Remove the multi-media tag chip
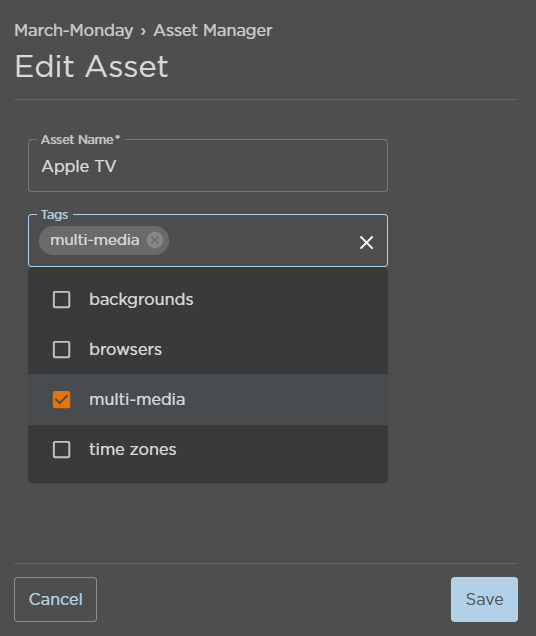This screenshot has width=536, height=636. pos(155,240)
